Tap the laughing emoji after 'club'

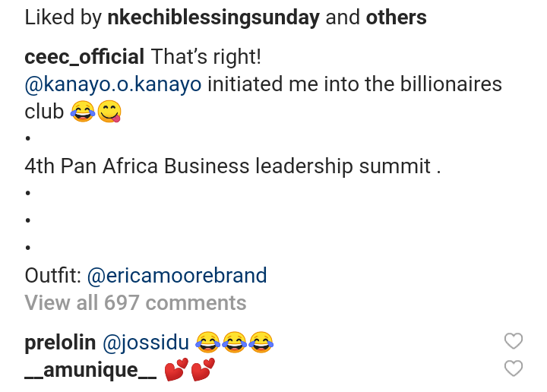click(81, 112)
